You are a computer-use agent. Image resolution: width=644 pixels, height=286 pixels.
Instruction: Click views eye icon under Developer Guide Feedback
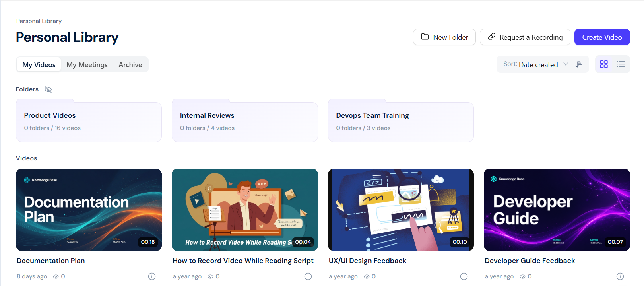tap(523, 276)
